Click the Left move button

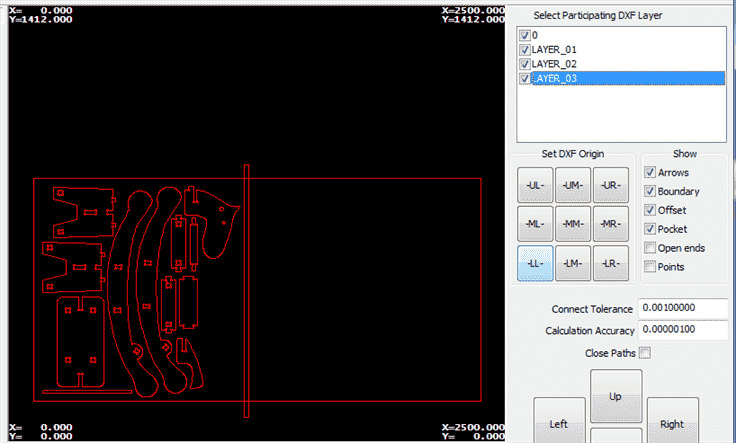(x=559, y=420)
